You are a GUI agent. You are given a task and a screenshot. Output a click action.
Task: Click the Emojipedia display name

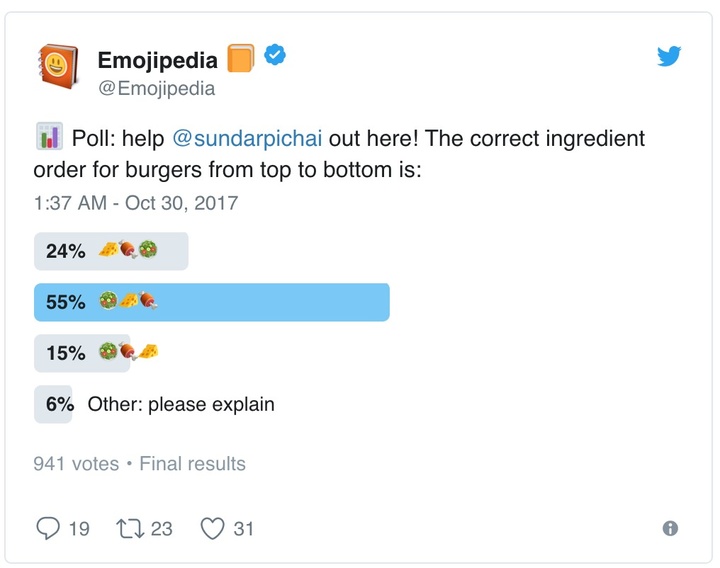pyautogui.click(x=158, y=60)
